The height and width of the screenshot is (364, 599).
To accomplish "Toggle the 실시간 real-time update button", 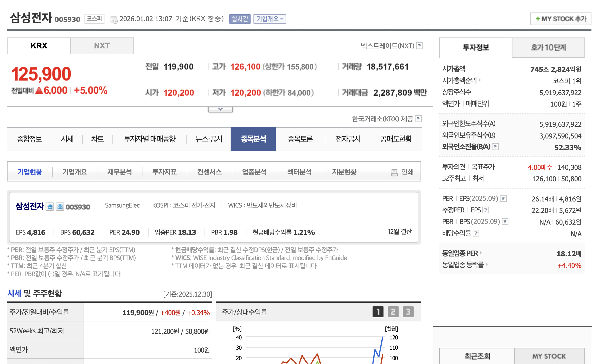I will click(x=240, y=19).
